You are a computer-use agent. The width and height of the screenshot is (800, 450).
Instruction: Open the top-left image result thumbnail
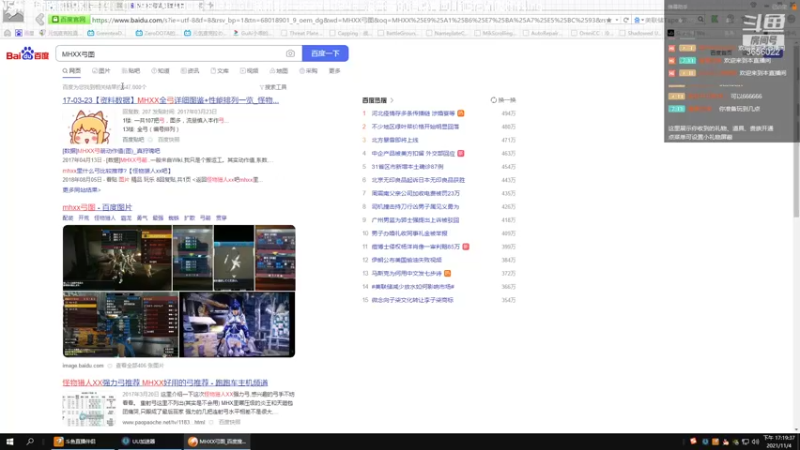tap(117, 258)
